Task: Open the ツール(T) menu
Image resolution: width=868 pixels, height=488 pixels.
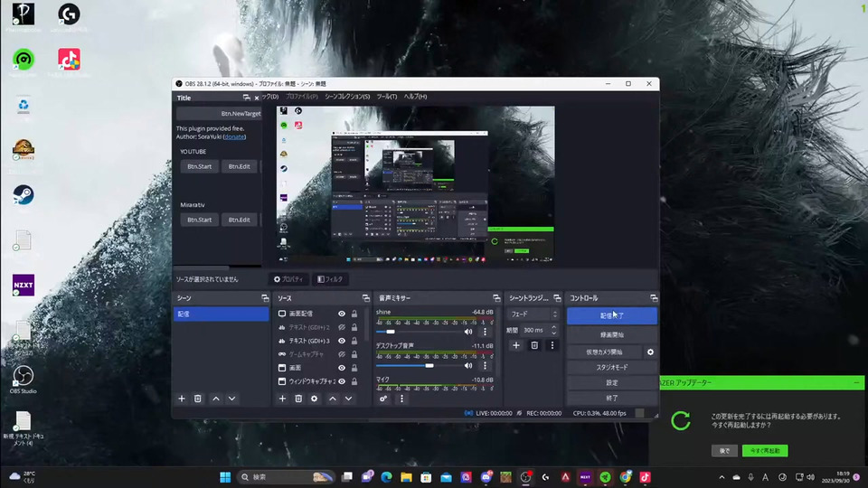Action: [386, 96]
